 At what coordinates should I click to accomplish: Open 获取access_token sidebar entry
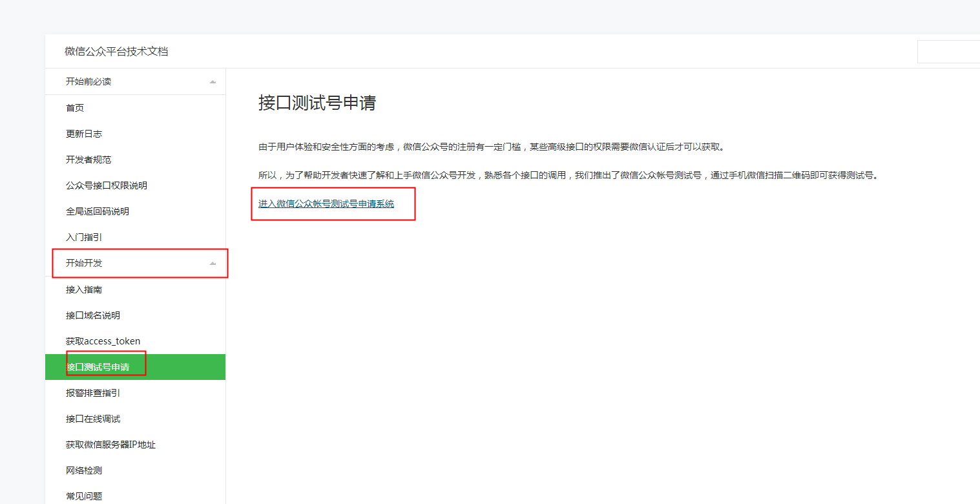coord(103,341)
